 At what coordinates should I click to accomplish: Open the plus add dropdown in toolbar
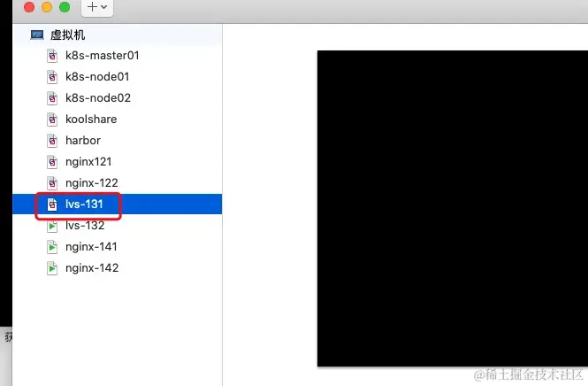[97, 7]
